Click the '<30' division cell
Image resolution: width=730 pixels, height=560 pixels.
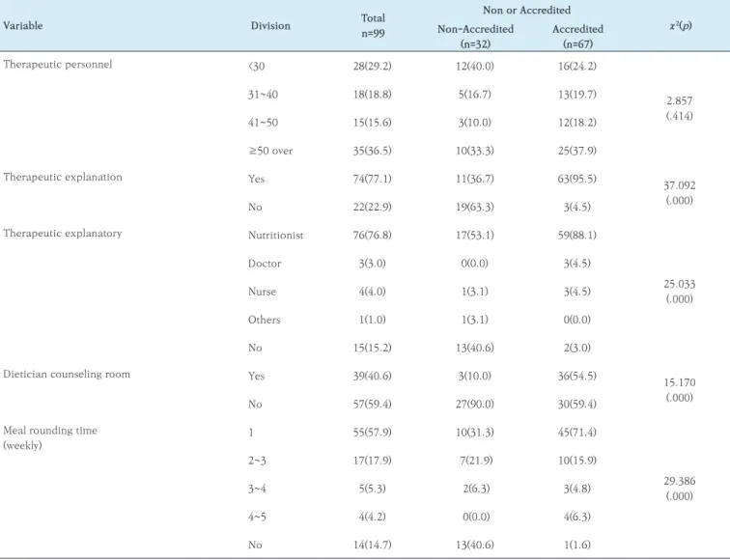(257, 66)
